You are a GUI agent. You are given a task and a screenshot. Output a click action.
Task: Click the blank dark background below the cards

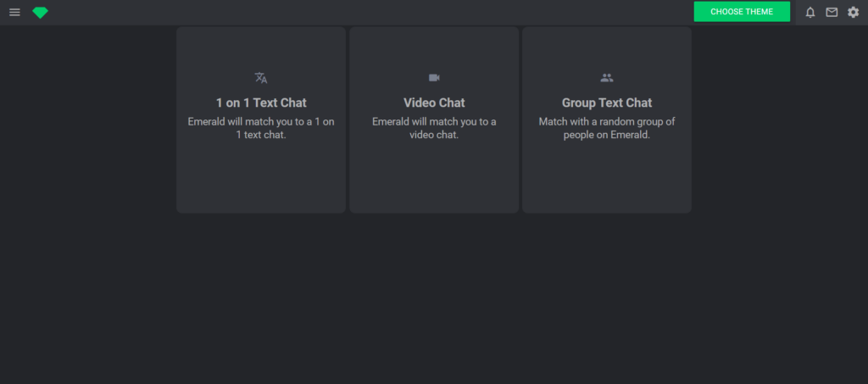[x=434, y=297]
